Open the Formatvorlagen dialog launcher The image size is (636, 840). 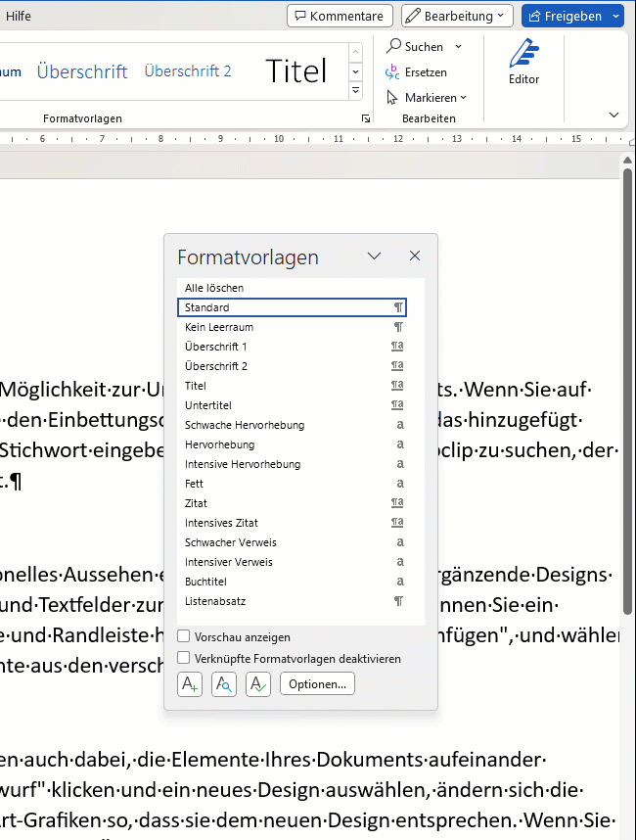366,118
